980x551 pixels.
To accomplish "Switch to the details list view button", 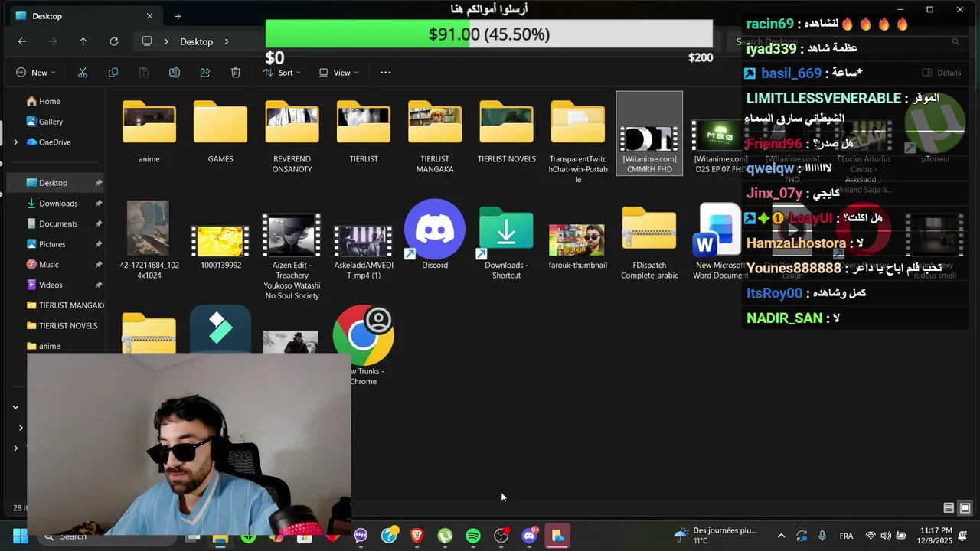I will pos(949,508).
